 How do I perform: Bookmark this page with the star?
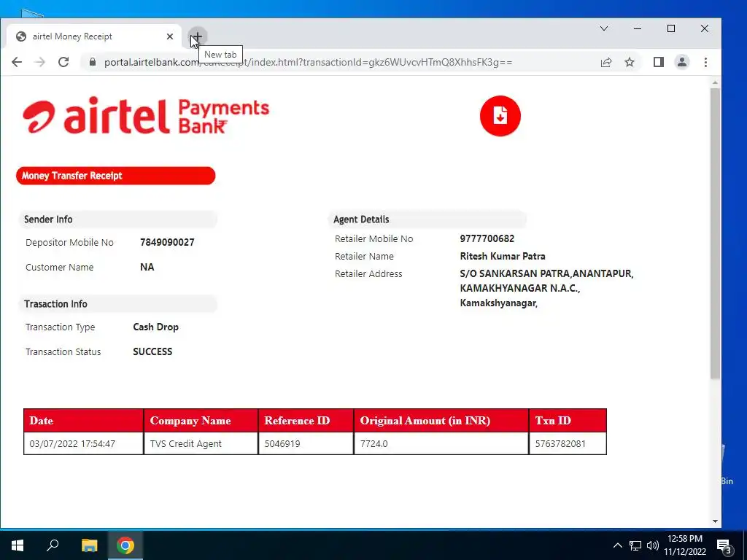(x=630, y=62)
